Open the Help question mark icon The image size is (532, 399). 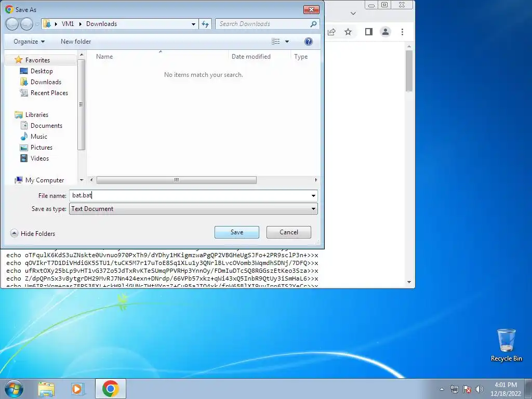pos(308,42)
